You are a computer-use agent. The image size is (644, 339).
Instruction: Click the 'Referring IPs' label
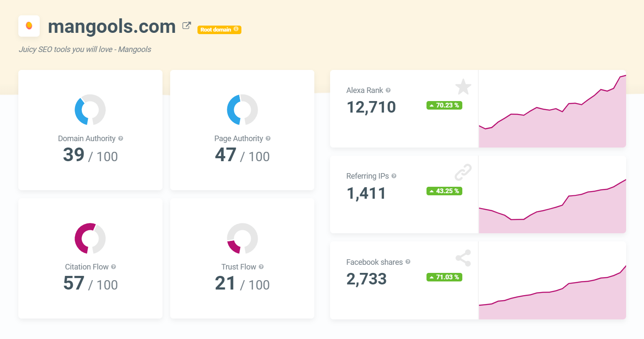pyautogui.click(x=368, y=176)
